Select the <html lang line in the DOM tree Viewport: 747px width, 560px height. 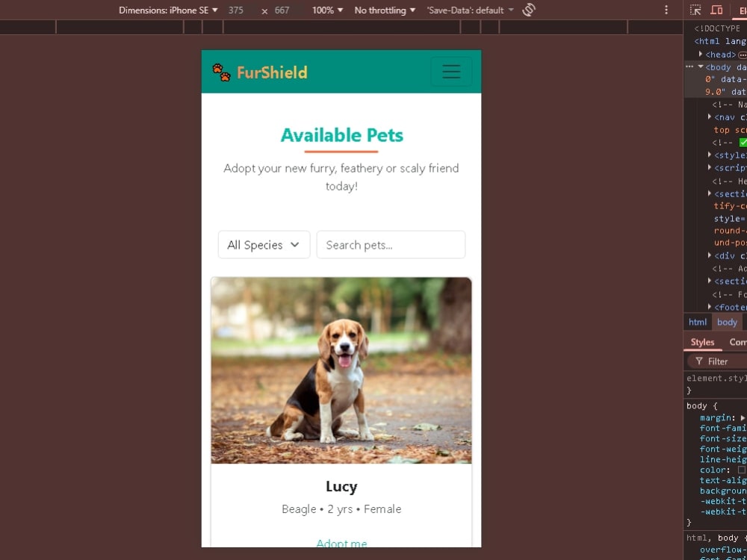[x=720, y=41]
